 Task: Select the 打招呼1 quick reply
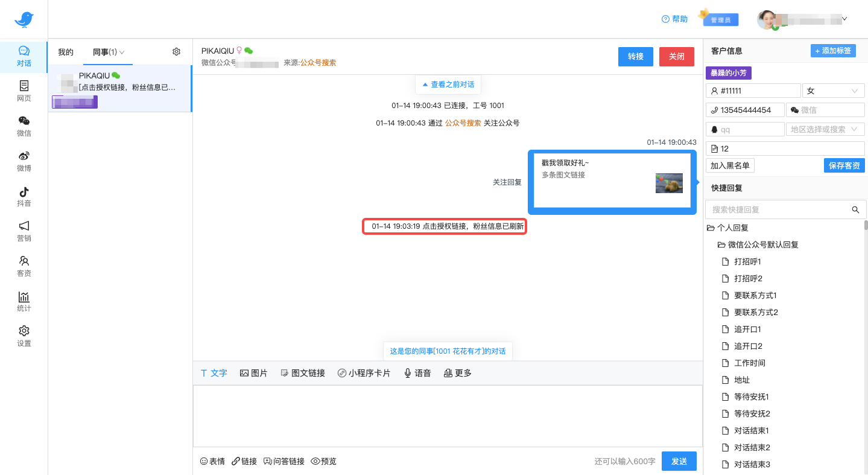(749, 261)
